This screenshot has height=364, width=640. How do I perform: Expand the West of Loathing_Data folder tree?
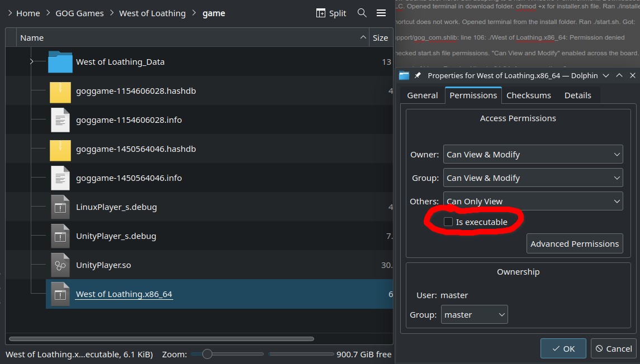[31, 61]
